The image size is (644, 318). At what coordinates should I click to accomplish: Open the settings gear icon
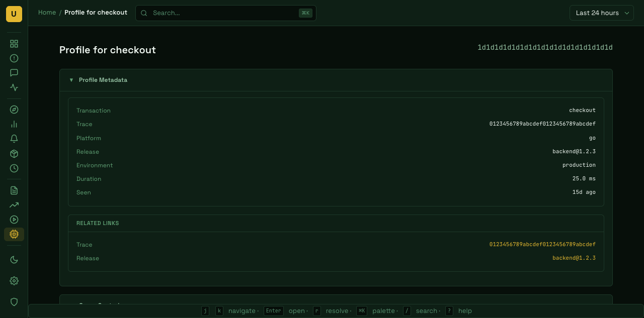point(14,281)
